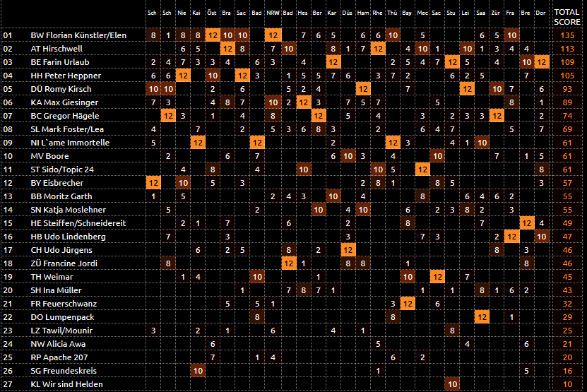Select KA Max Giesinger

point(64,102)
